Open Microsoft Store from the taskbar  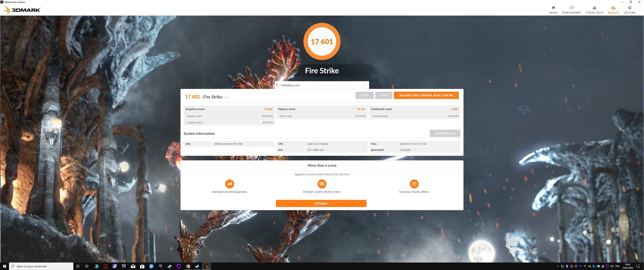[x=142, y=266]
